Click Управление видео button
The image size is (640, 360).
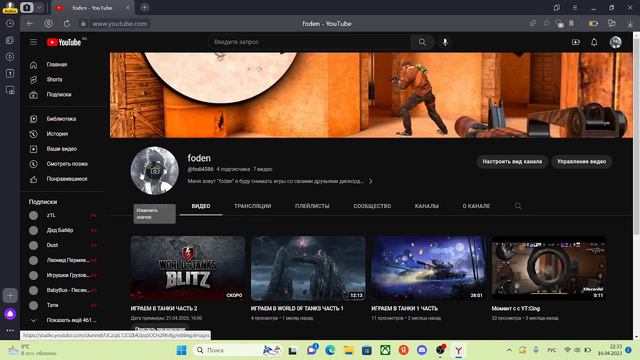click(x=582, y=162)
